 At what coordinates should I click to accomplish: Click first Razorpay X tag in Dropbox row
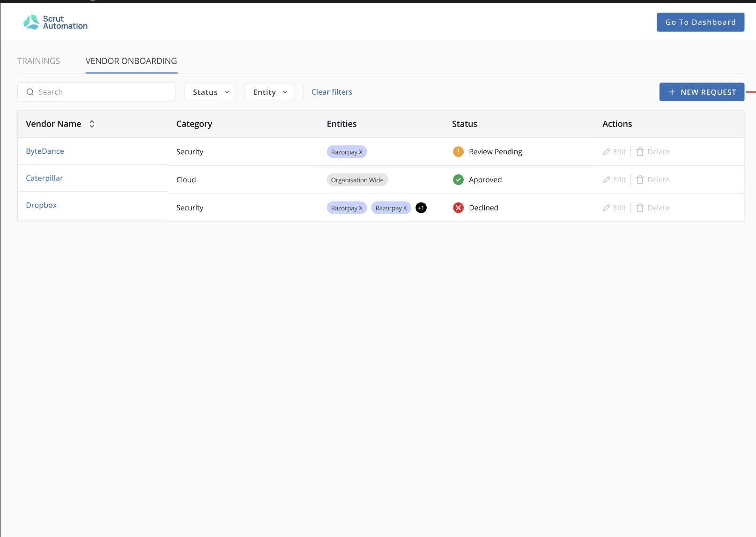click(x=347, y=208)
